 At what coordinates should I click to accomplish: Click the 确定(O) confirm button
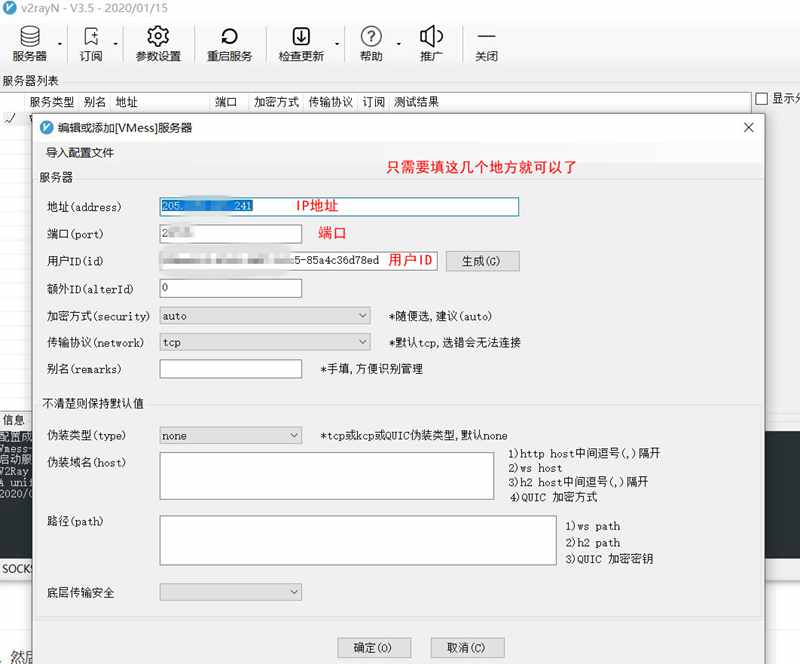coord(374,648)
